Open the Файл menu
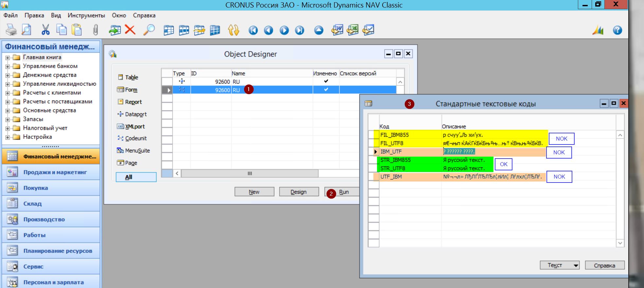The image size is (644, 288). click(10, 15)
